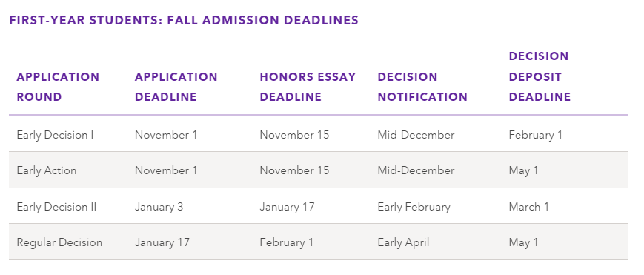Click the Decision Deposit Deadline column header
This screenshot has width=644, height=275.
[x=540, y=76]
